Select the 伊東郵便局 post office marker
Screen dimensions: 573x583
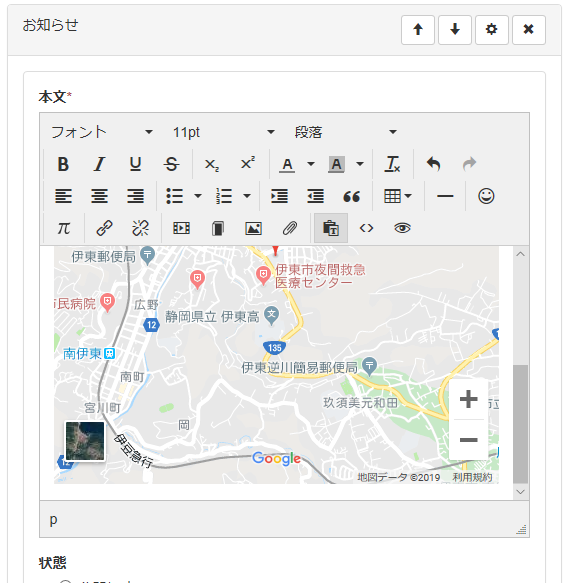(148, 255)
